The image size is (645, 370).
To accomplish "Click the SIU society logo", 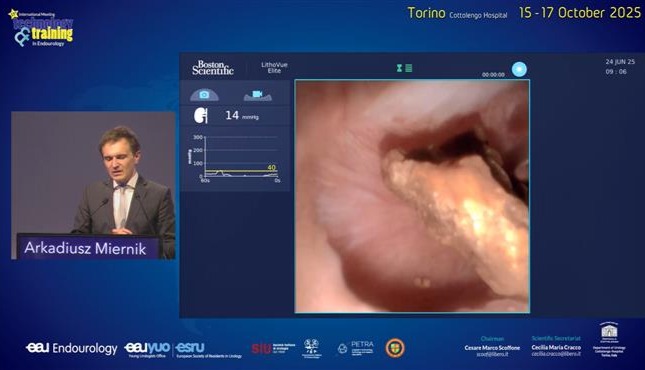I will tap(273, 348).
